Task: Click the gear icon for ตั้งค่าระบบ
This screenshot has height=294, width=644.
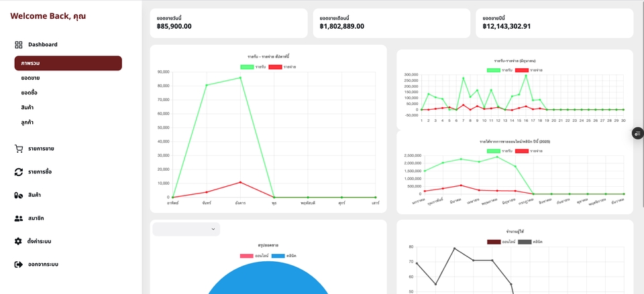Action: pos(18,242)
